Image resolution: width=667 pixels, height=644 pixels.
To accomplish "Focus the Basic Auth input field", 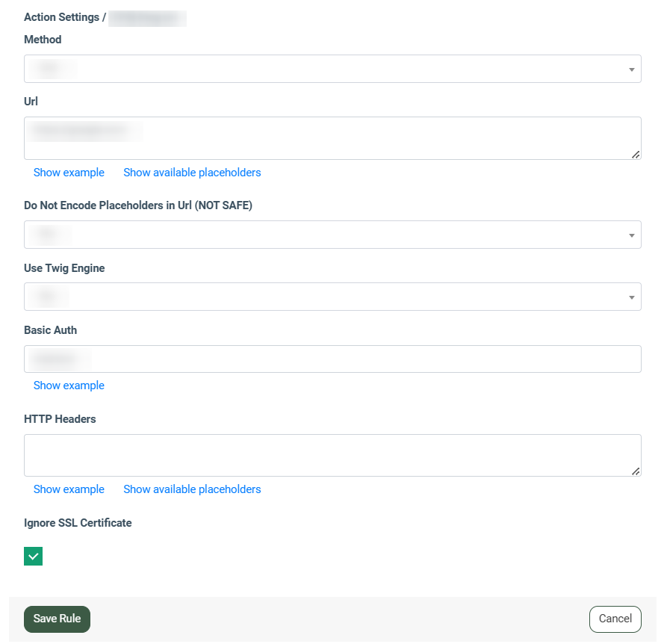I will click(x=332, y=359).
